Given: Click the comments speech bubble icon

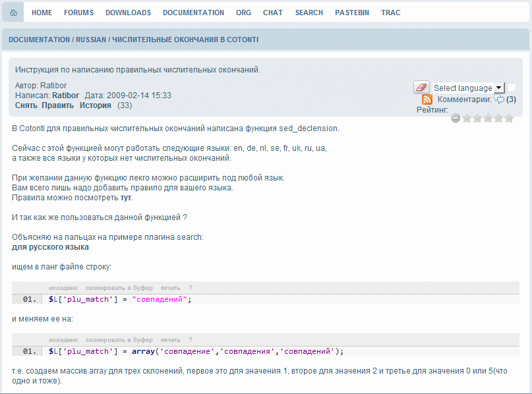Looking at the screenshot, I should pyautogui.click(x=499, y=99).
